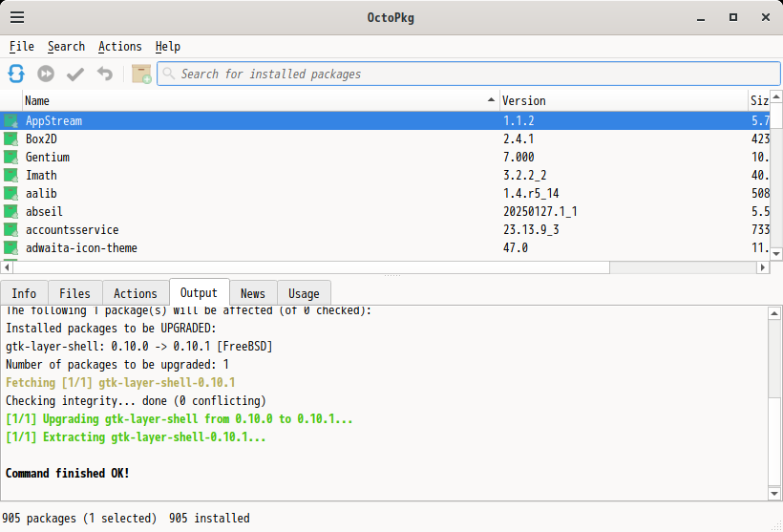Screen dimensions: 783x532
Task: Click the system upgrade fast-forward icon
Action: point(46,74)
